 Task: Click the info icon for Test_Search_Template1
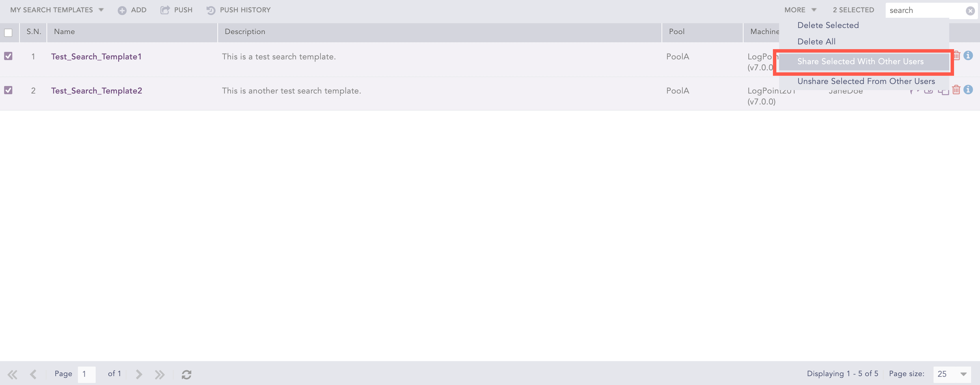(x=968, y=56)
